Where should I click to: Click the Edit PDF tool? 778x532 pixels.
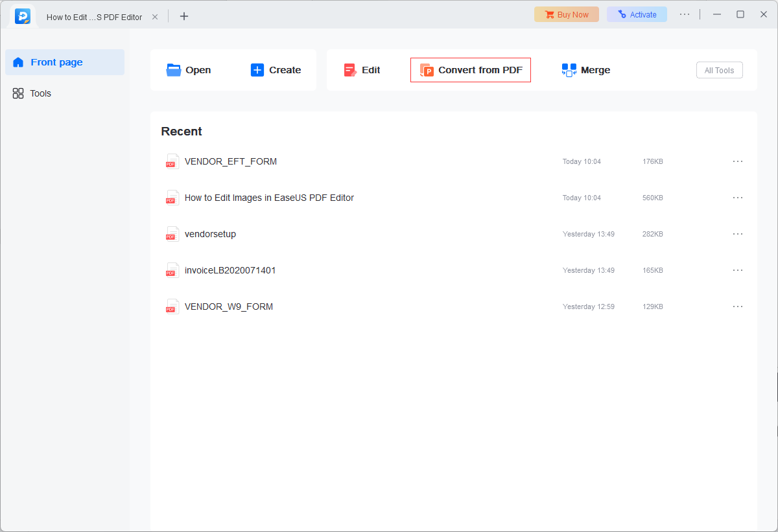362,70
